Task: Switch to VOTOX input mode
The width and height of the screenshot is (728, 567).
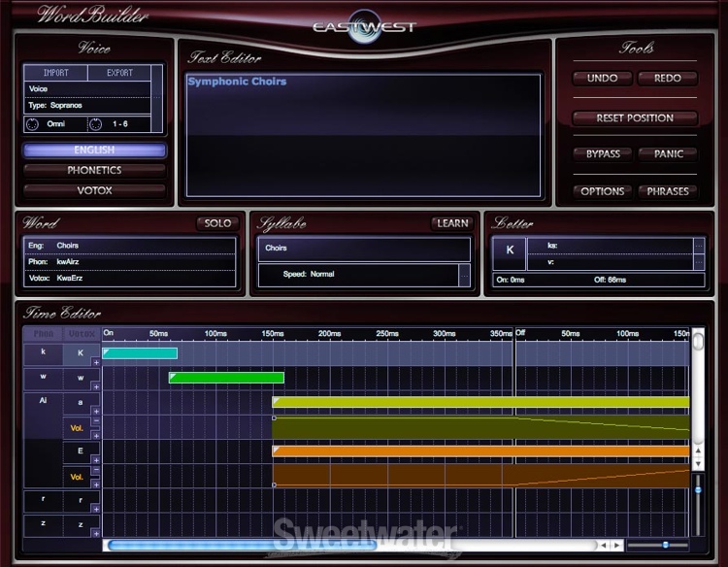Action: point(94,190)
